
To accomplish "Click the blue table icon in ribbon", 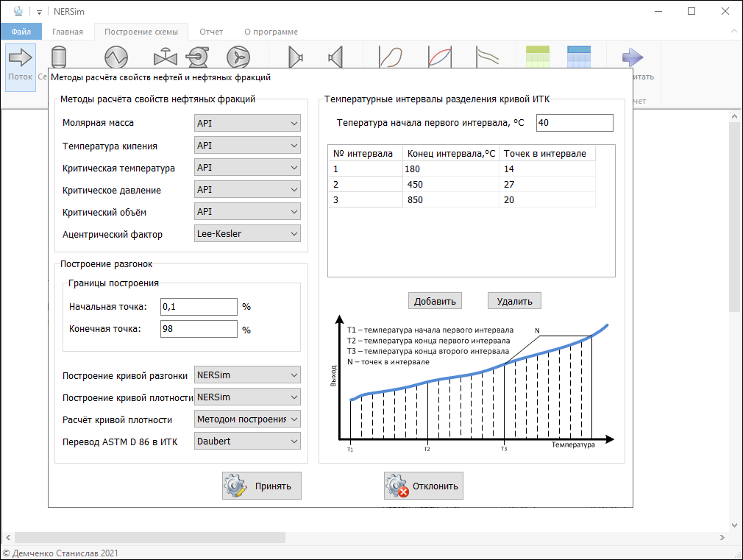I will pos(579,57).
